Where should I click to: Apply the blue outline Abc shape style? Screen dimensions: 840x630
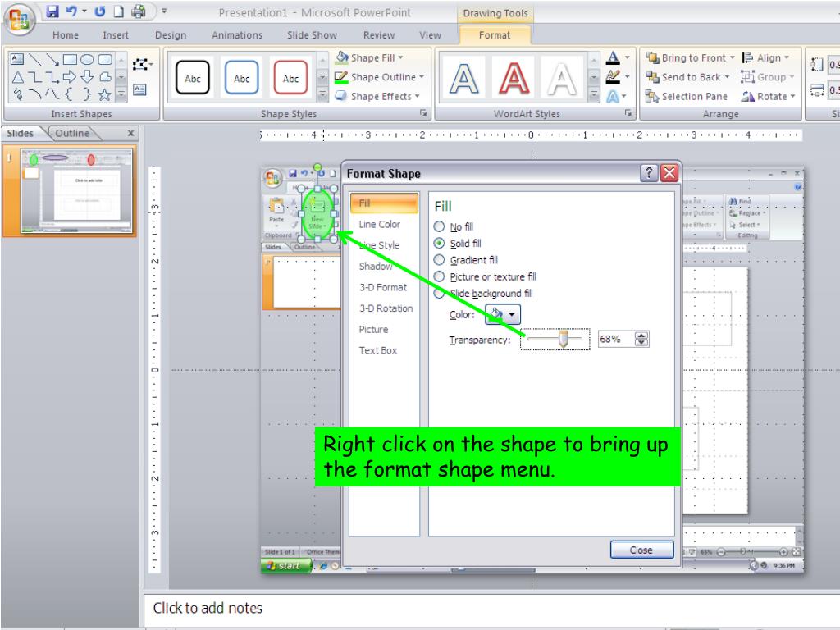point(242,78)
